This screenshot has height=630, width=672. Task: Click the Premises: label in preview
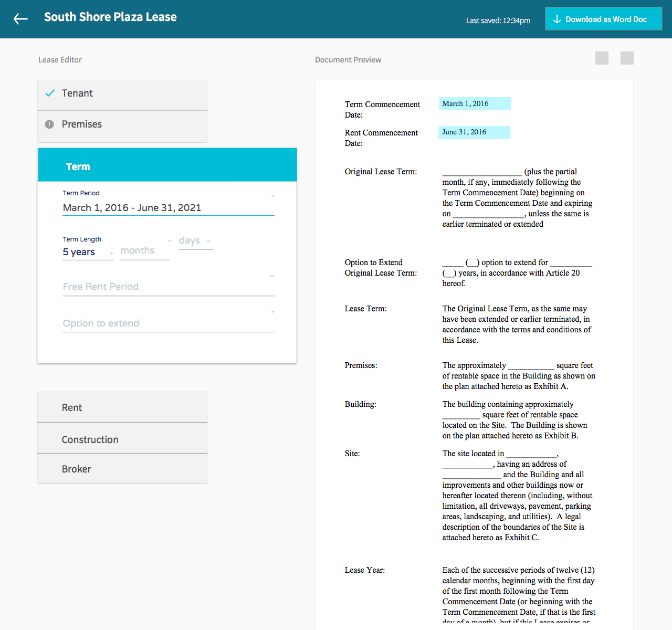361,365
